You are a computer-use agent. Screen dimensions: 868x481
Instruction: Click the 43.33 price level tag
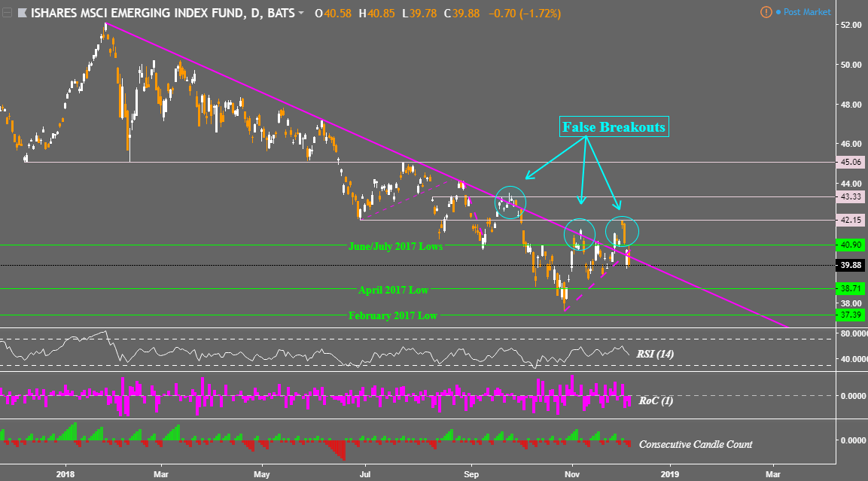pyautogui.click(x=851, y=196)
